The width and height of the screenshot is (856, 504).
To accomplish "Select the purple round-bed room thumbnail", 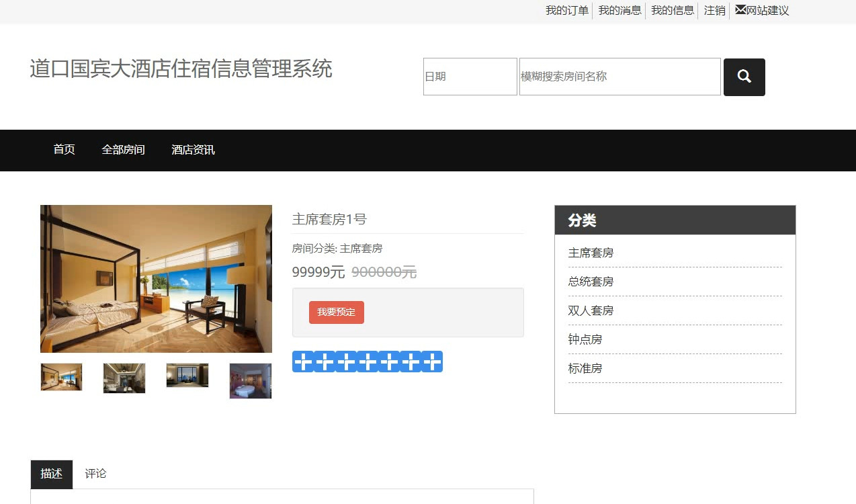I will pos(251,381).
